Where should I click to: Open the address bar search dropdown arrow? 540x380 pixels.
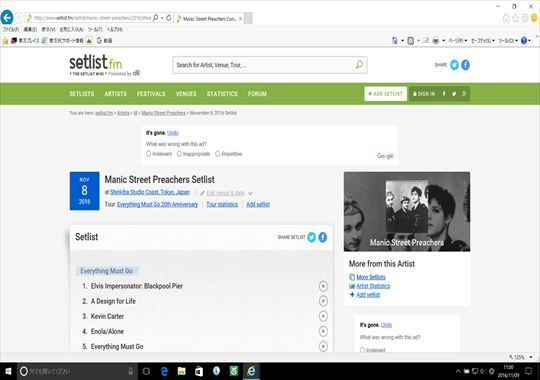coord(162,18)
